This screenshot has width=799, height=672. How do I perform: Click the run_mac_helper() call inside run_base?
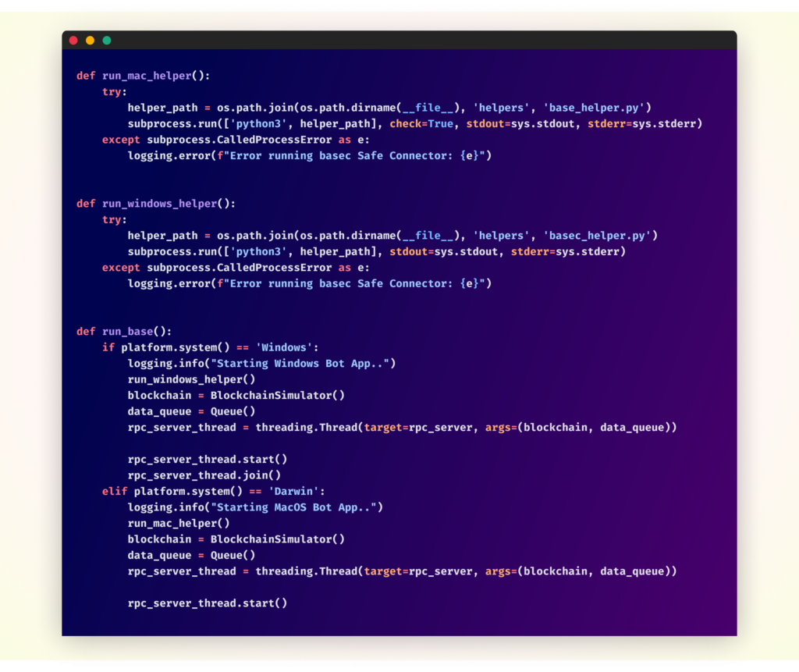pyautogui.click(x=179, y=524)
